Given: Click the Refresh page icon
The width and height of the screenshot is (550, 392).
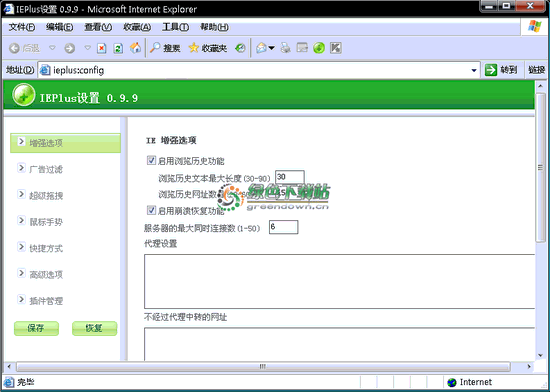Looking at the screenshot, I should [x=118, y=48].
